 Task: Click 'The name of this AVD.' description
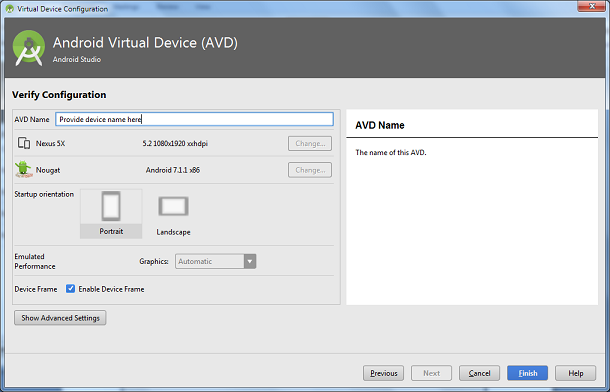point(391,152)
